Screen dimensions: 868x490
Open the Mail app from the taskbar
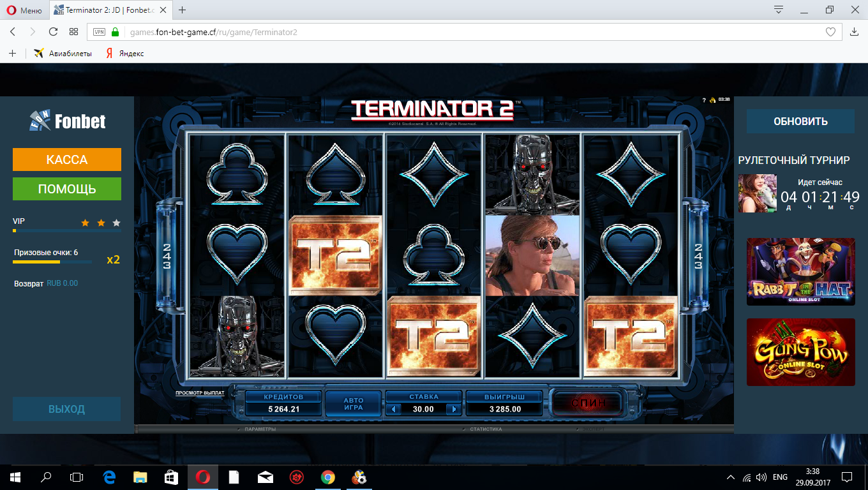(266, 477)
